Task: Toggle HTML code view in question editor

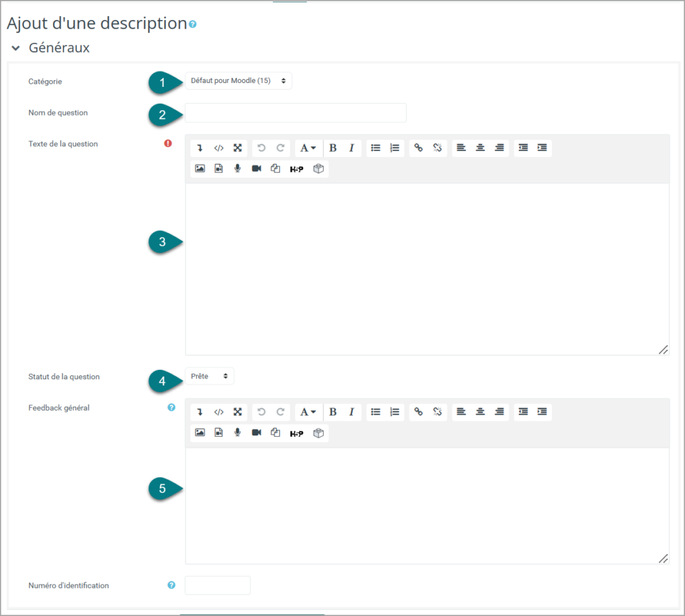Action: tap(219, 148)
